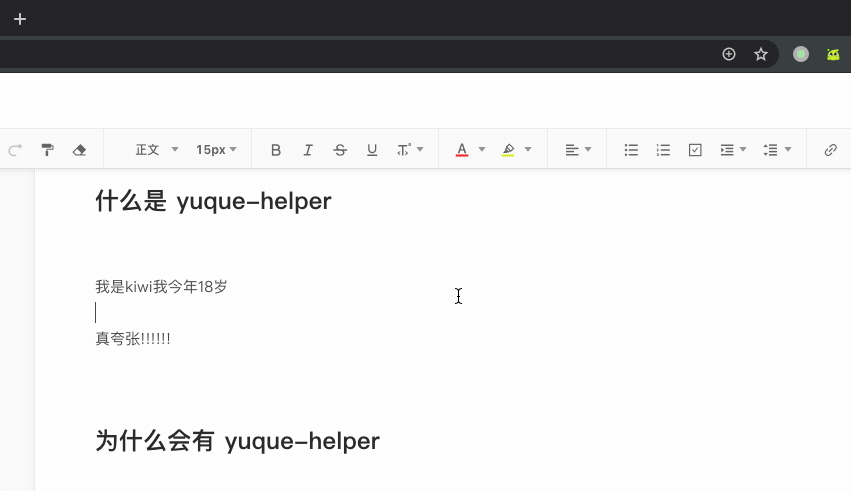
Task: Expand the line spacing options arrow
Action: (x=788, y=149)
